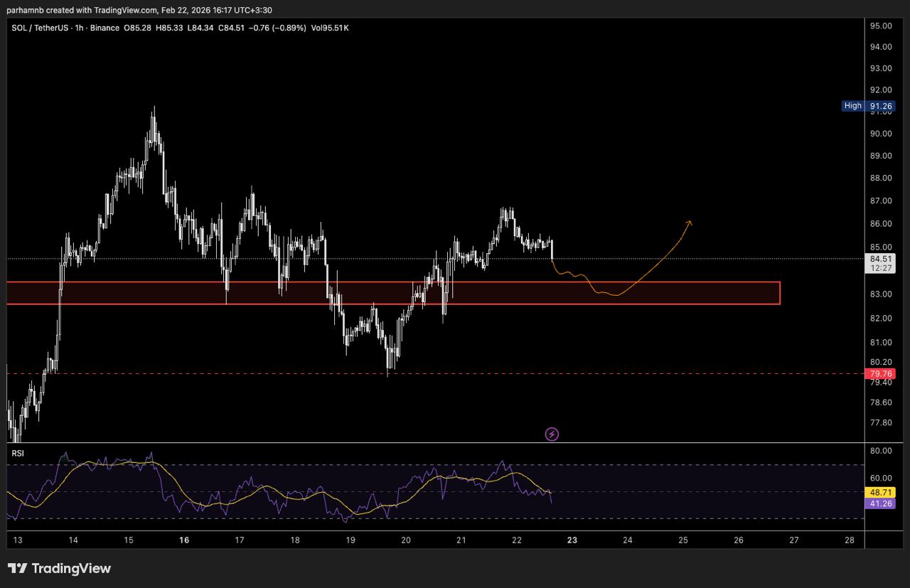910x588 pixels.
Task: Click the purple lightning bolt event icon
Action: pyautogui.click(x=552, y=434)
